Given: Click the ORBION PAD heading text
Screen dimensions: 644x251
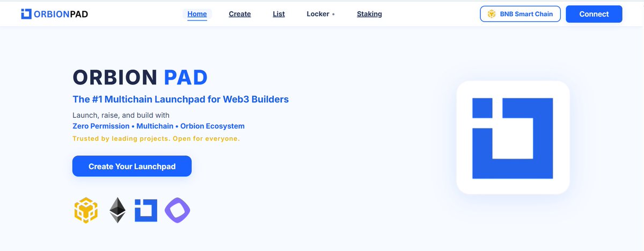Looking at the screenshot, I should pyautogui.click(x=140, y=78).
